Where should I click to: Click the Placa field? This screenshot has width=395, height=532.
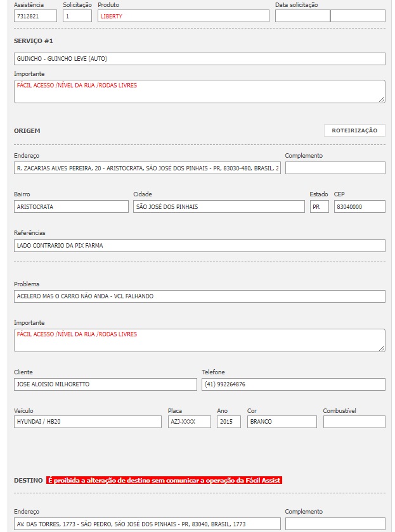[x=189, y=421]
